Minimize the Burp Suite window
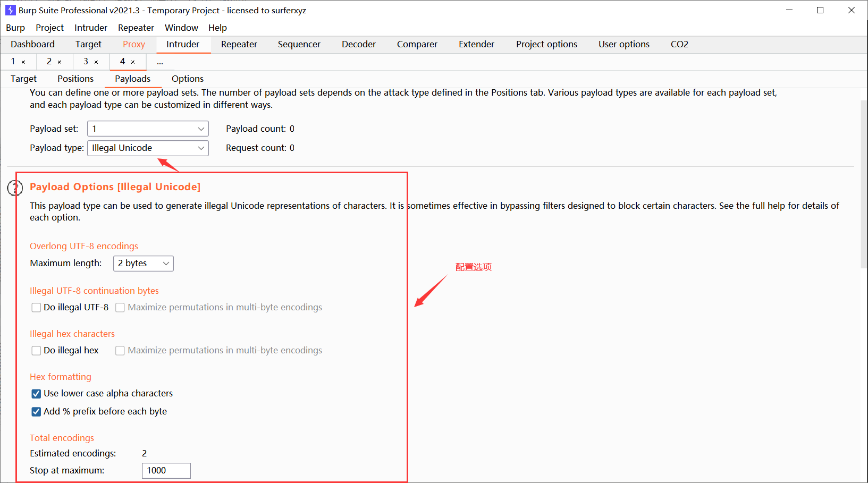 pos(789,10)
